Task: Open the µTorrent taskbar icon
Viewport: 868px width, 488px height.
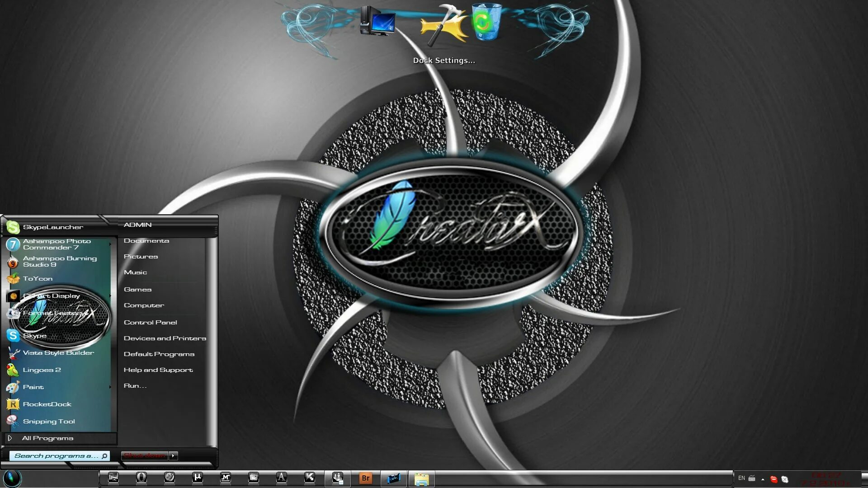Action: coord(198,478)
